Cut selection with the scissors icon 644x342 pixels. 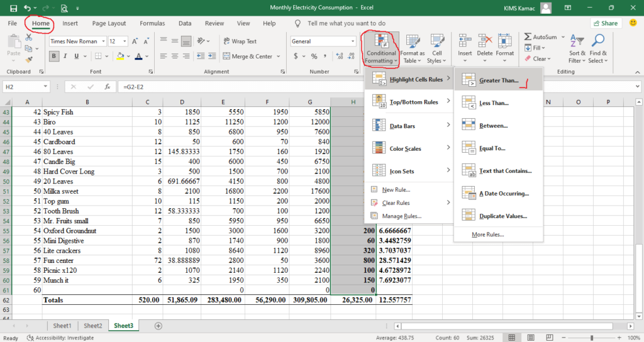pos(29,37)
